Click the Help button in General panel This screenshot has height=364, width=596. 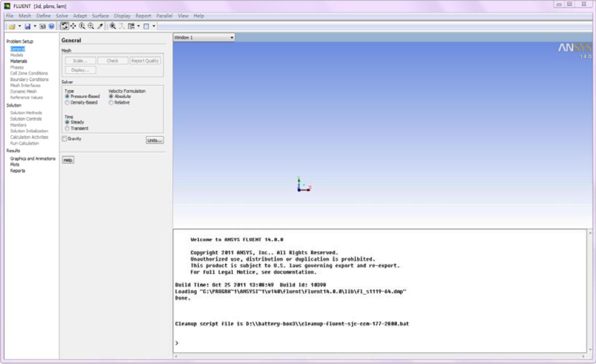point(68,160)
